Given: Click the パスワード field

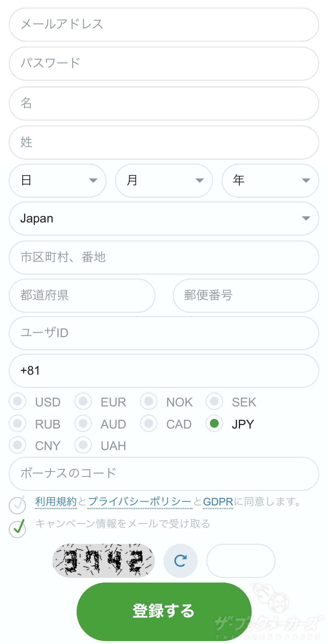Looking at the screenshot, I should click(164, 63).
